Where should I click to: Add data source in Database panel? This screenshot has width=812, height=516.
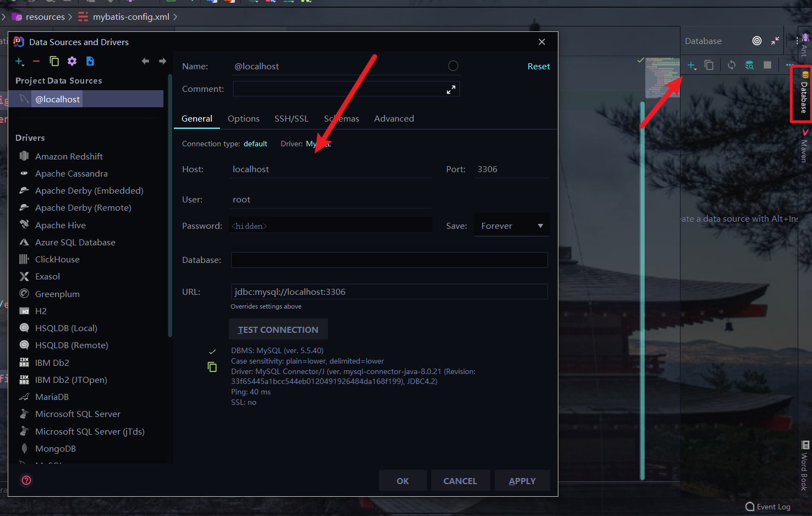click(692, 65)
